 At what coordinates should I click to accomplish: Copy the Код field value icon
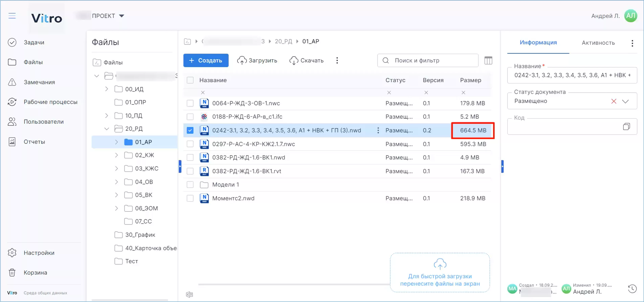[x=626, y=126]
